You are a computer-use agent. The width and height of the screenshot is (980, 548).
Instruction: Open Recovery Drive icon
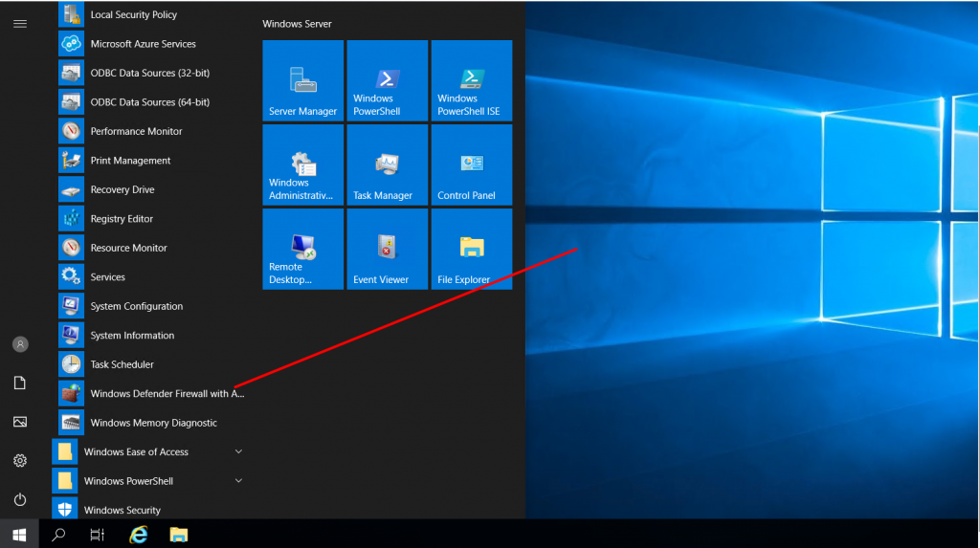click(71, 189)
